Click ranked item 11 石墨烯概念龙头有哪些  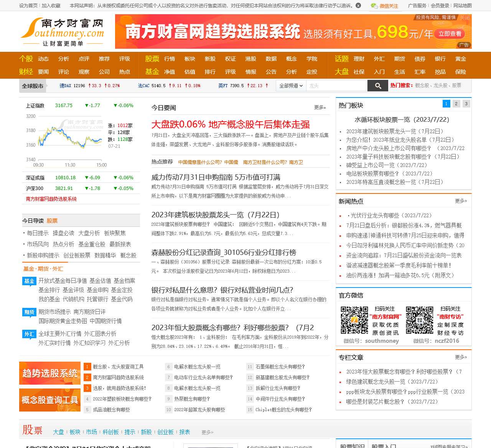[x=280, y=367]
